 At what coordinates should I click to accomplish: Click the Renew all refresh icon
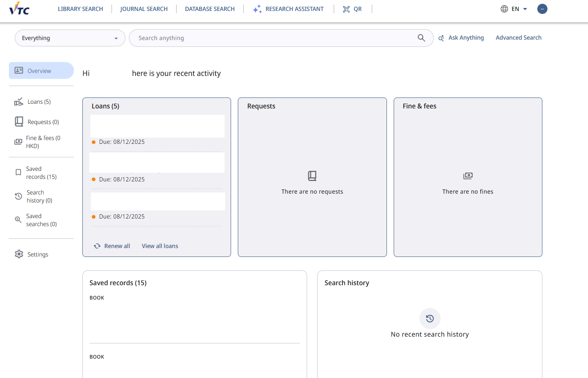(x=97, y=246)
